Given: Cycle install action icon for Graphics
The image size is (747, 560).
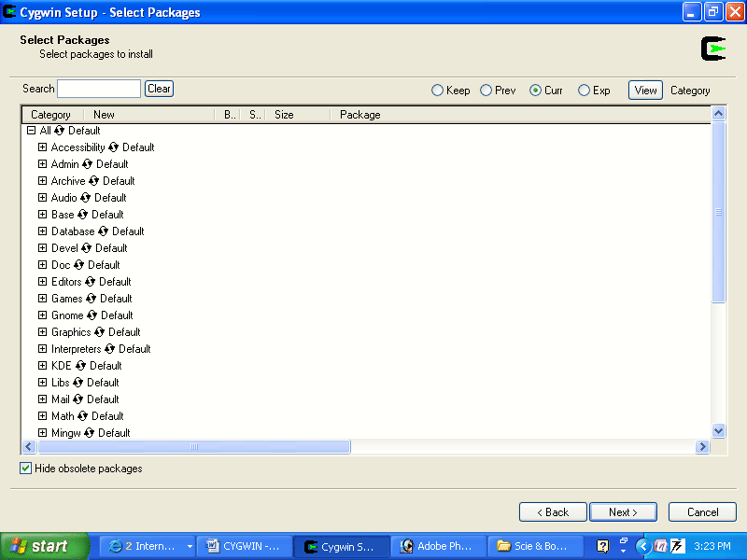Looking at the screenshot, I should point(99,332).
